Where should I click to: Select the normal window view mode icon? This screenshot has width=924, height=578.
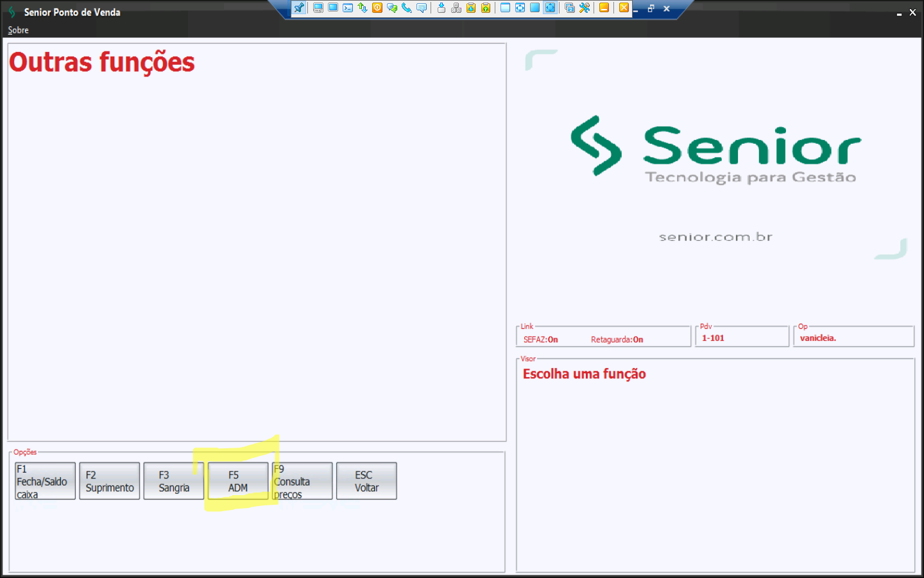[x=505, y=8]
